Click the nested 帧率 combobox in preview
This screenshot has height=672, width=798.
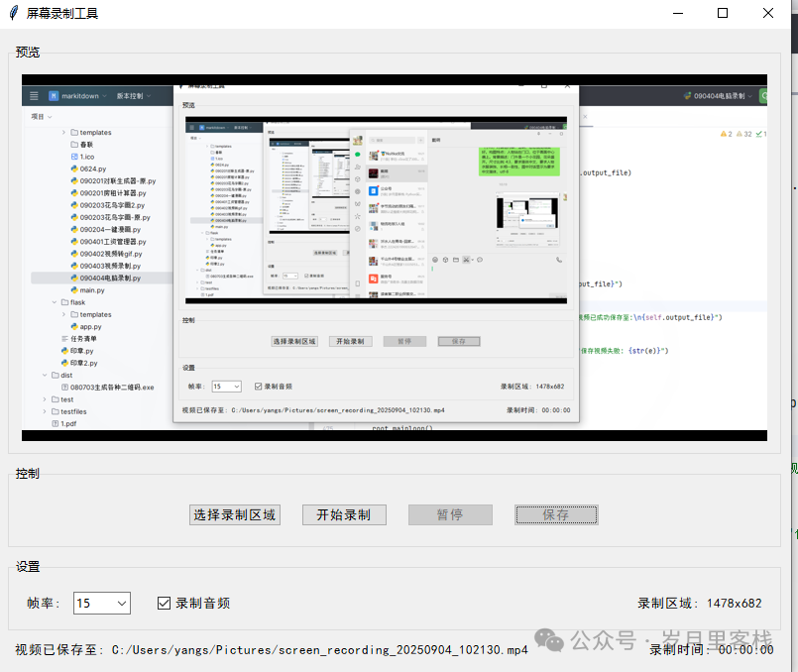[x=226, y=387]
